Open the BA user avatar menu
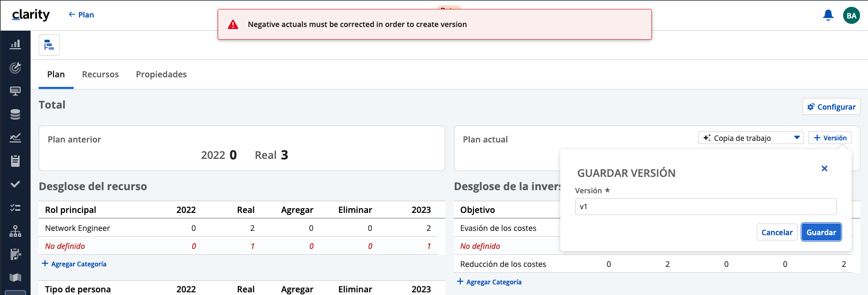 tap(852, 15)
